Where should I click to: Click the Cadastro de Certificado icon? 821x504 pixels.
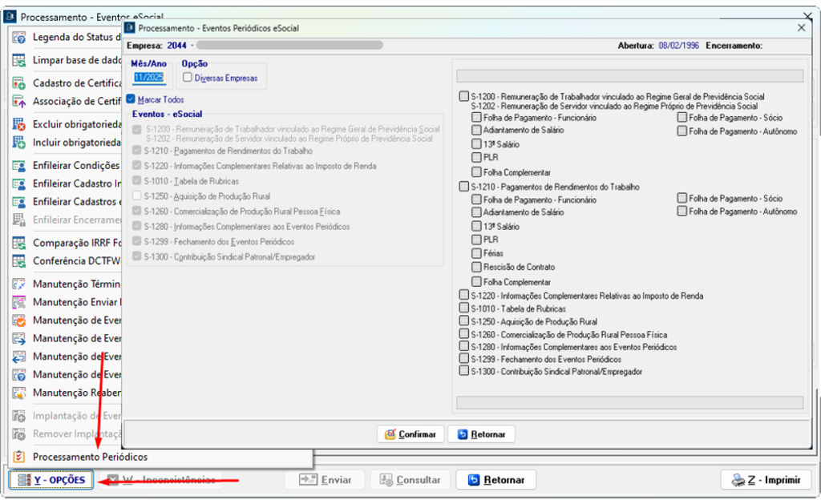(x=20, y=83)
